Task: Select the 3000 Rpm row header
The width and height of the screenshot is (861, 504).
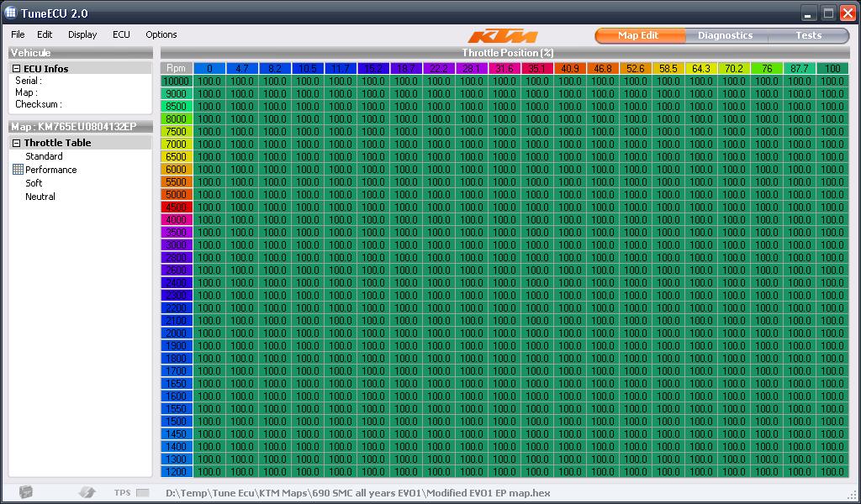Action: [x=177, y=245]
